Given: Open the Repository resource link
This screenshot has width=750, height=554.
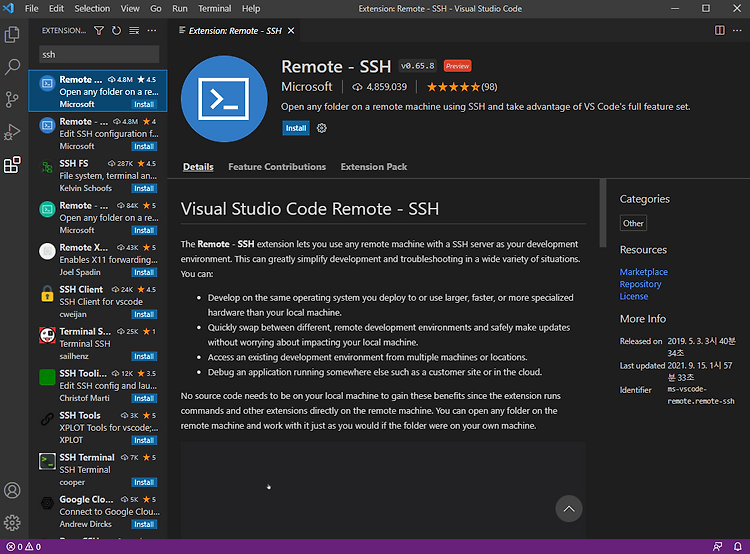Looking at the screenshot, I should coord(640,284).
